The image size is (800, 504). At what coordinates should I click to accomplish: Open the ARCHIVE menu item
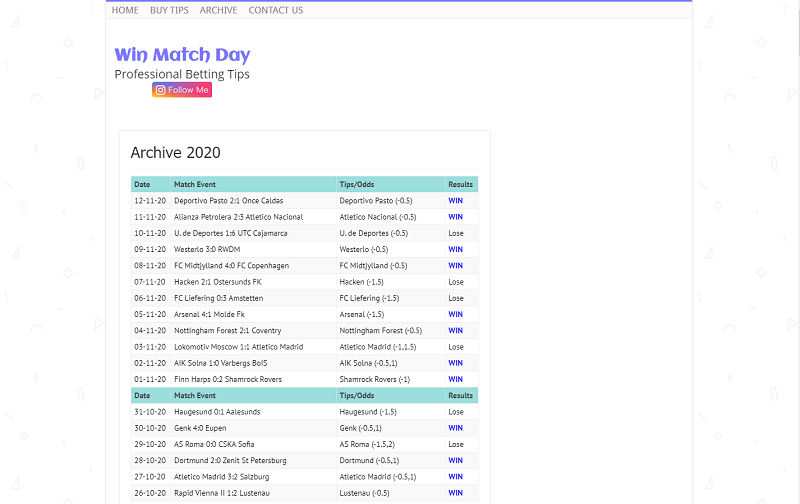(x=218, y=10)
